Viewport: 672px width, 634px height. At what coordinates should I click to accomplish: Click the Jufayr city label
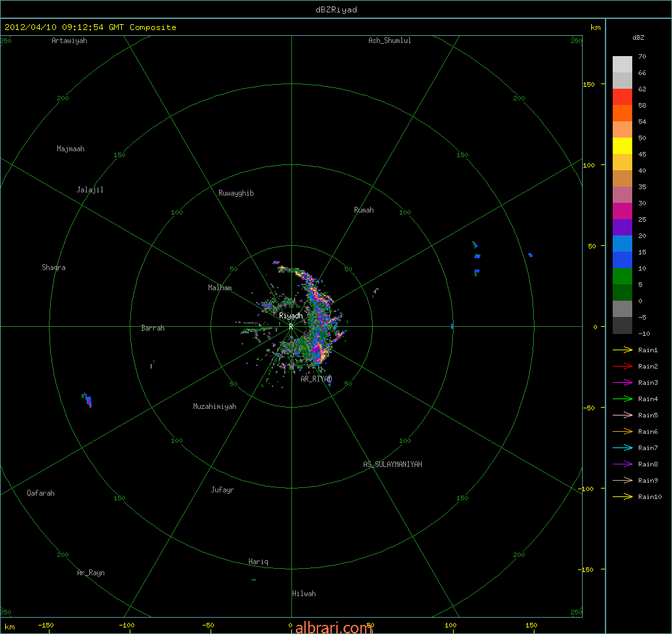point(222,490)
